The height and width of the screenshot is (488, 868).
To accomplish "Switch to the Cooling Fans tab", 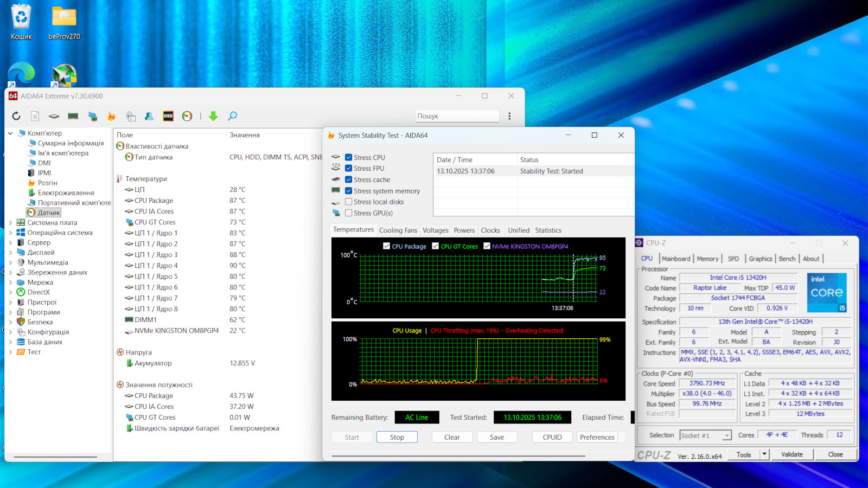I will [x=398, y=230].
